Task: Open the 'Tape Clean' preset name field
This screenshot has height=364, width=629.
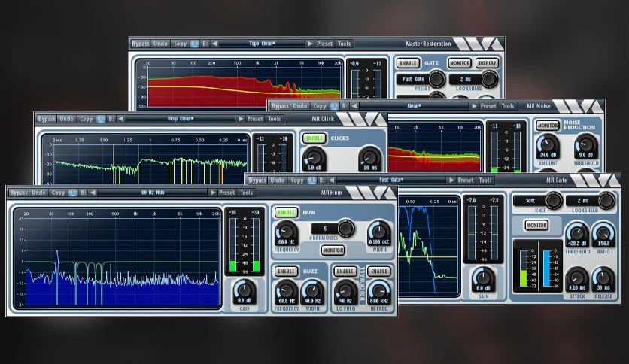Action: (263, 44)
